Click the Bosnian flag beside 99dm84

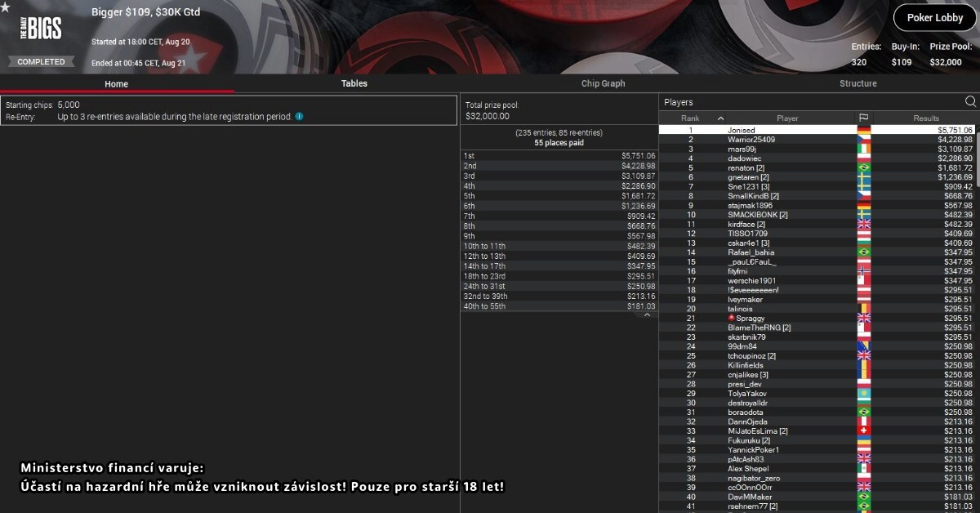pos(863,346)
